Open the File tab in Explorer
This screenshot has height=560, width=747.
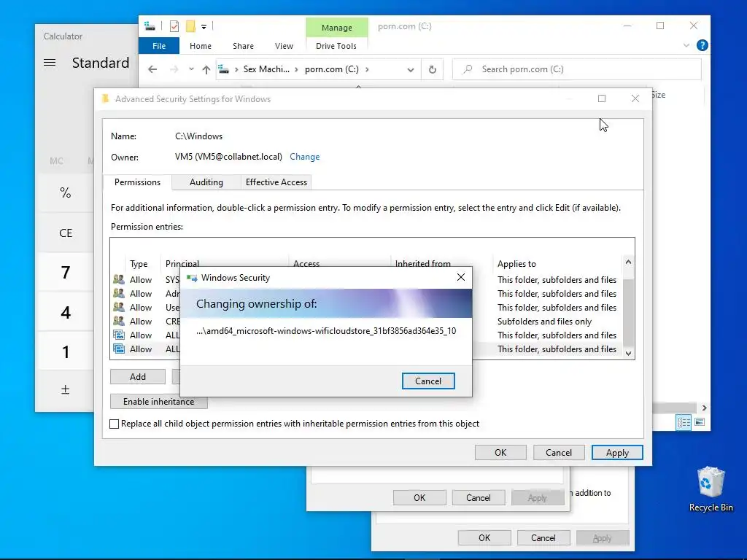[159, 46]
